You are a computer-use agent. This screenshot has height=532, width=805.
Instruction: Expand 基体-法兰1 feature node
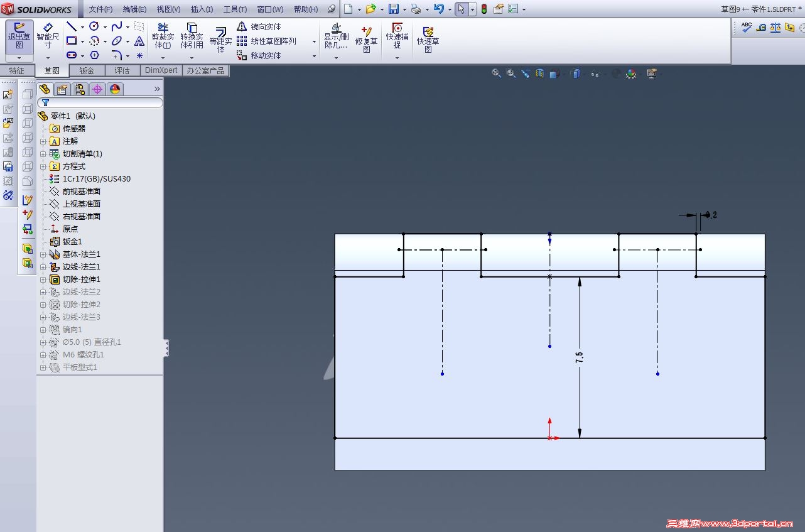click(43, 254)
